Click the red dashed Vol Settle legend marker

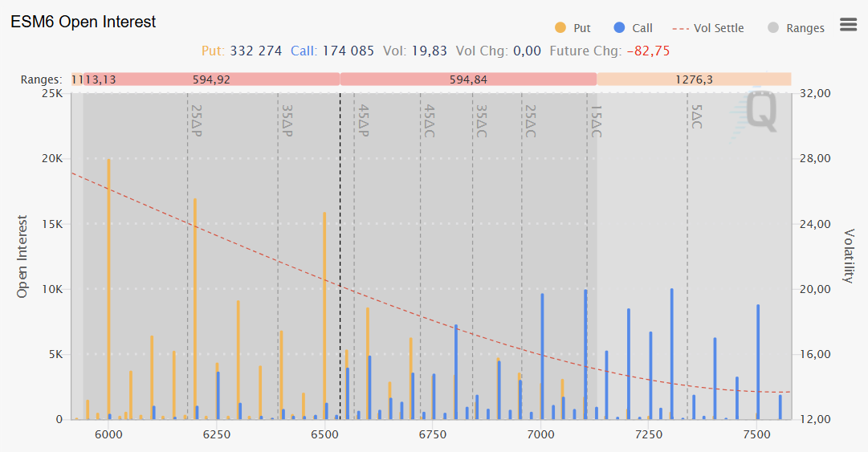681,28
